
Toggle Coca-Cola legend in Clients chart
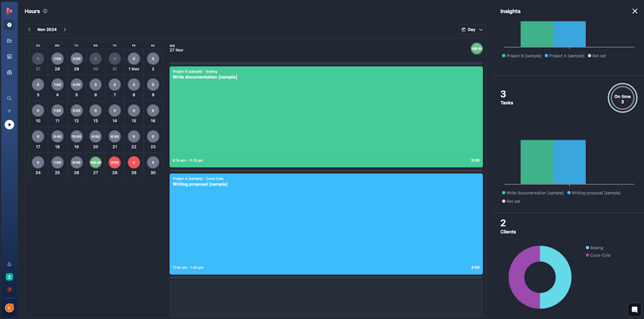click(x=597, y=255)
